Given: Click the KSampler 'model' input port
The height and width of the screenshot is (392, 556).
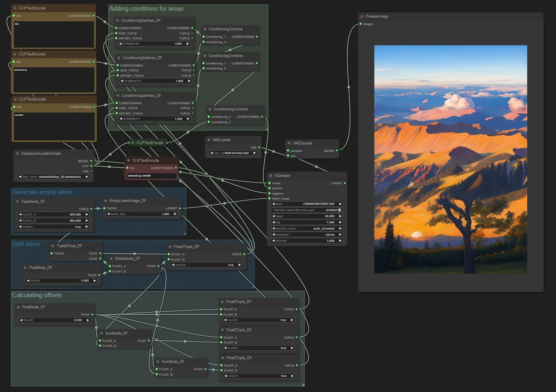Looking at the screenshot, I should (269, 183).
